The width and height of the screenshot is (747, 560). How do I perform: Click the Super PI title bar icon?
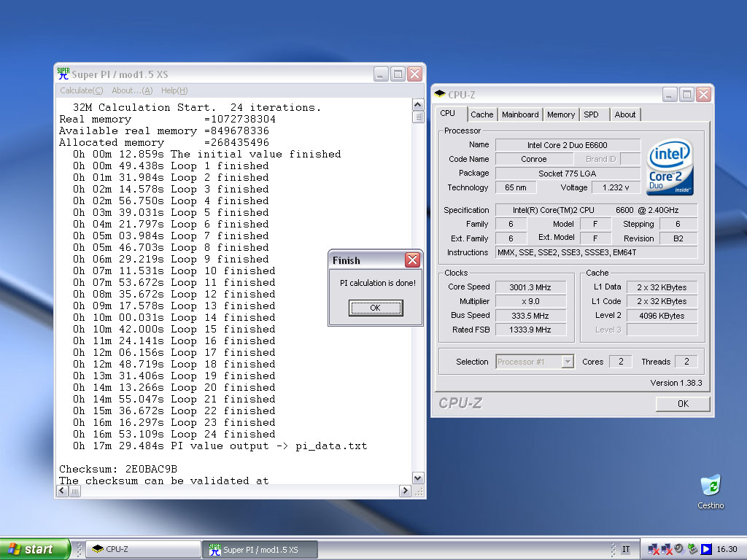pyautogui.click(x=63, y=74)
